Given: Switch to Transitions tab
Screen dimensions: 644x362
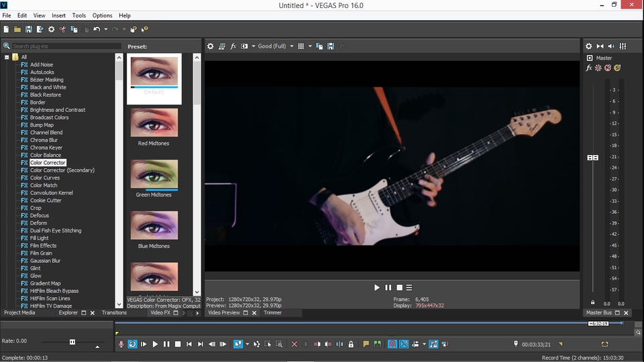Looking at the screenshot, I should point(114,313).
